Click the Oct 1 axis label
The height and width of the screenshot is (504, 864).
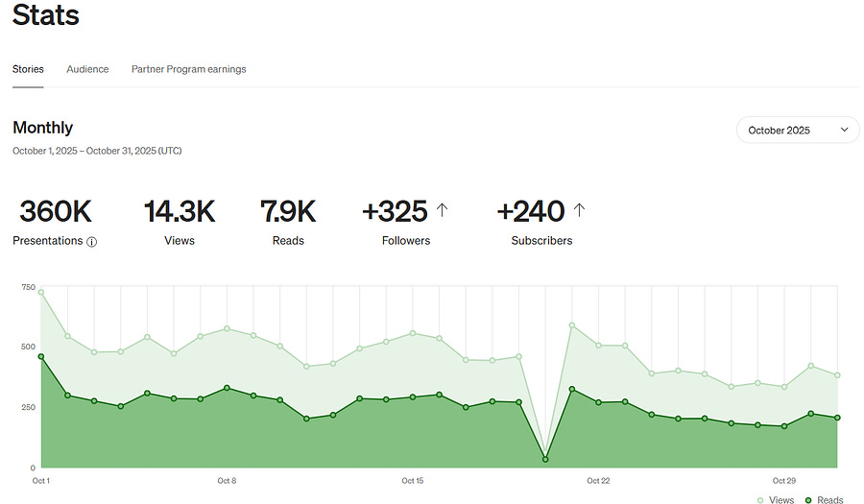[40, 481]
